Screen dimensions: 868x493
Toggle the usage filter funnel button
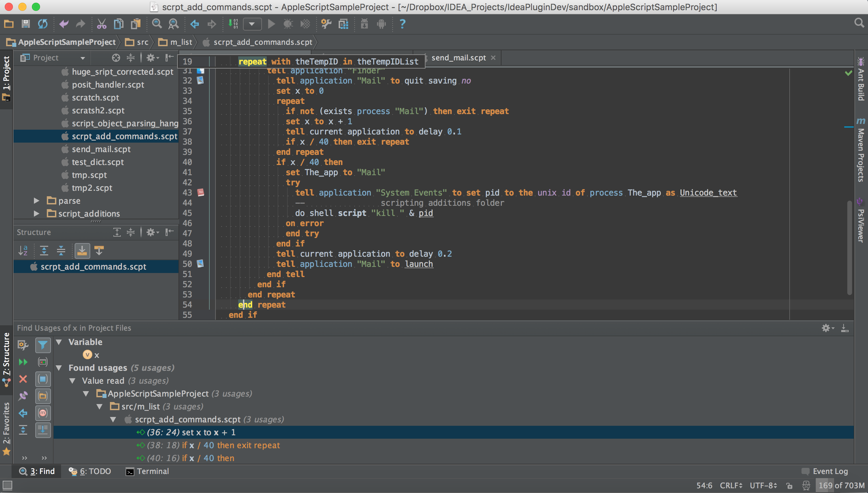click(x=43, y=345)
